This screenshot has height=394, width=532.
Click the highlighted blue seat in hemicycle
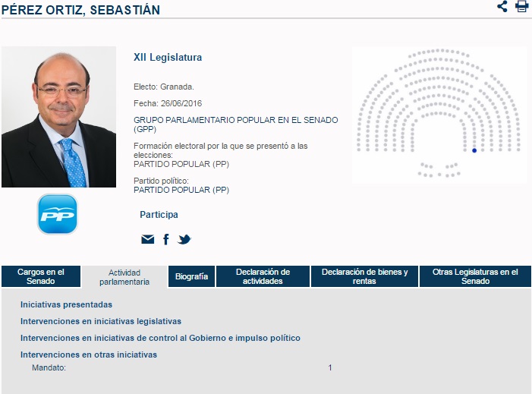474,150
